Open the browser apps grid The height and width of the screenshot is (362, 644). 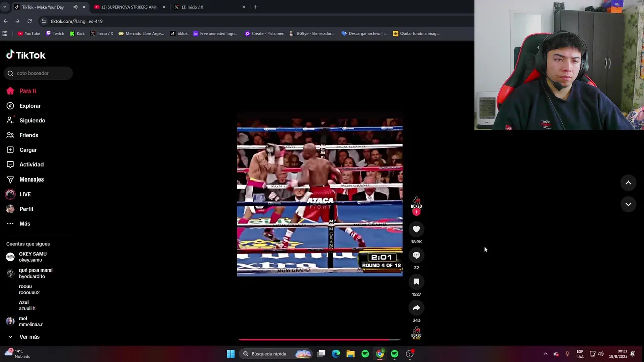[x=5, y=34]
